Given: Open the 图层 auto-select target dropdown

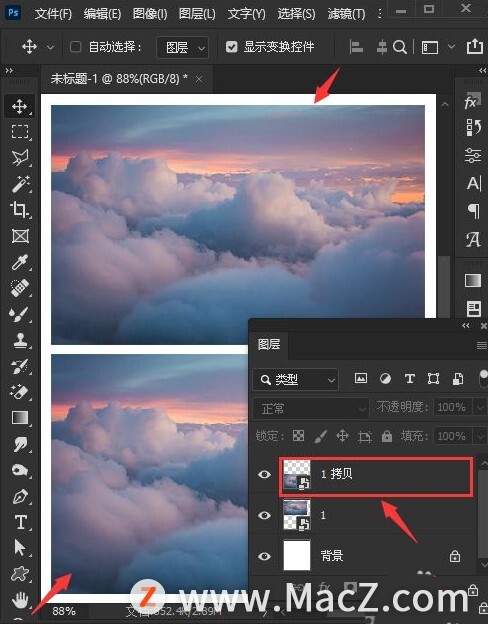Looking at the screenshot, I should tap(183, 48).
